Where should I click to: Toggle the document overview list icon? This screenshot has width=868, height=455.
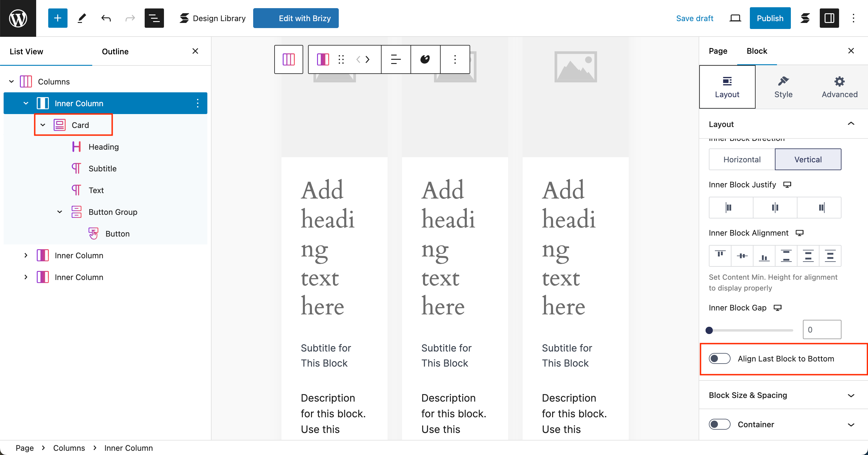click(154, 18)
